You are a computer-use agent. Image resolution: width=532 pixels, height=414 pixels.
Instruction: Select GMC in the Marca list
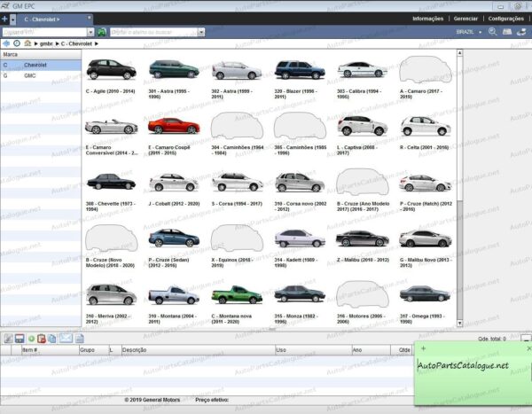pos(41,75)
